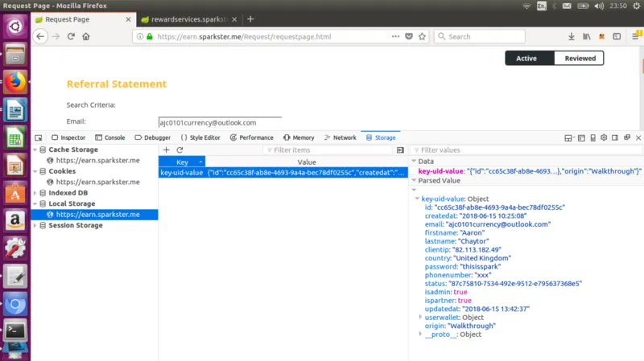
Task: Select the key-uid-value storage row
Action: pyautogui.click(x=283, y=173)
